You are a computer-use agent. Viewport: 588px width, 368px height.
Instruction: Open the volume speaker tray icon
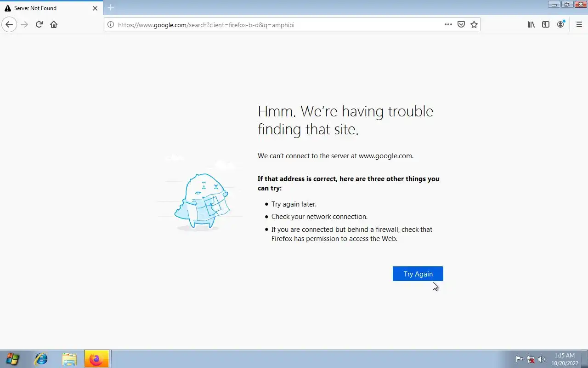pos(542,359)
